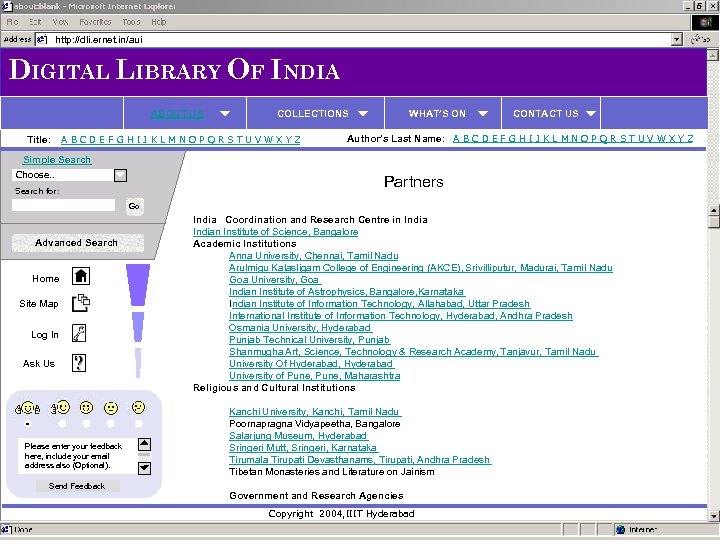
Task: Click the Internet zone status icon
Action: tap(621, 529)
